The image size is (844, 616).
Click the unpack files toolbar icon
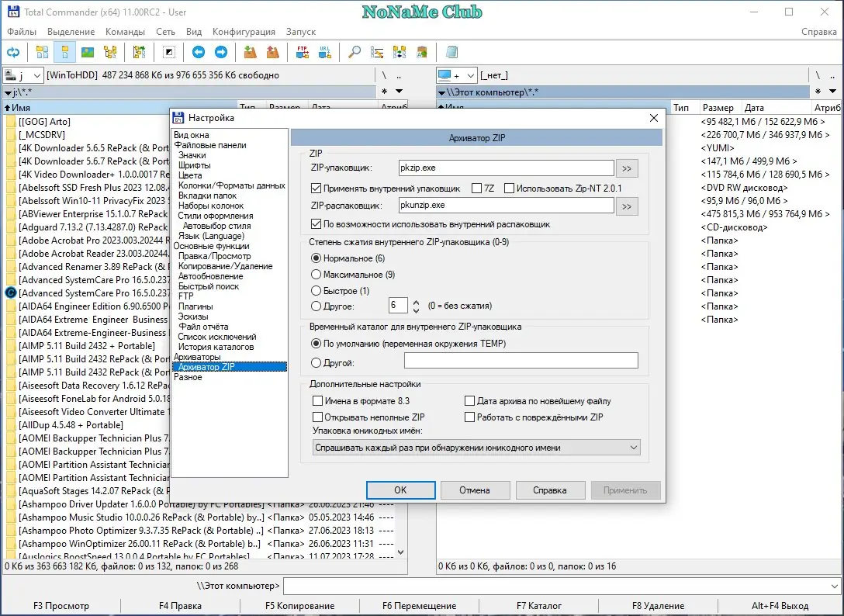[x=273, y=52]
